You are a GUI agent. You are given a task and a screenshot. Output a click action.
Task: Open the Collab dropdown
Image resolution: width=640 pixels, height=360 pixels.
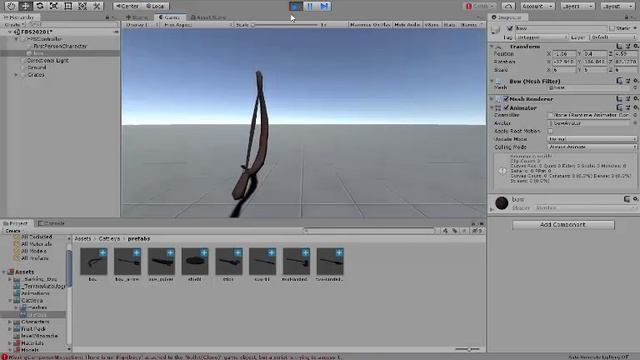(x=480, y=6)
